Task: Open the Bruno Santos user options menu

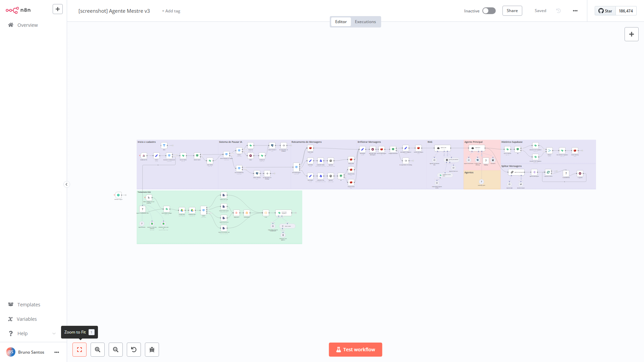Action: point(57,352)
